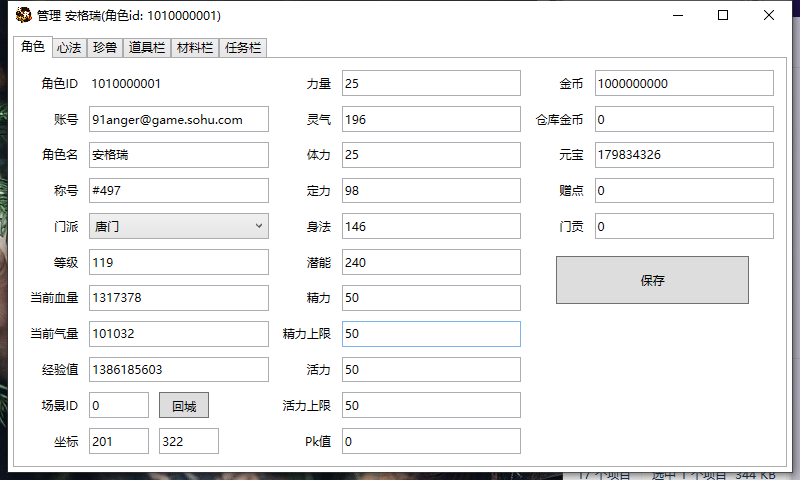
Task: Click the 回城 button
Action: click(184, 406)
